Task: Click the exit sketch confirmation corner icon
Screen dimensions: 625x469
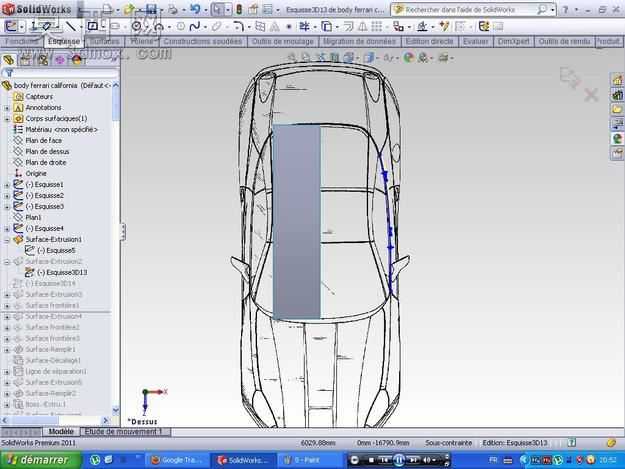Action: click(x=569, y=77)
